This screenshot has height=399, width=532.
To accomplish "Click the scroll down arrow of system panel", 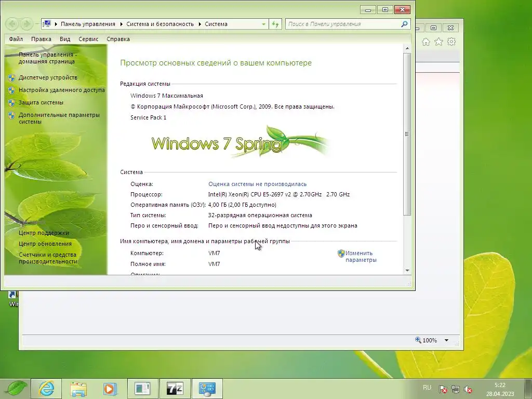I will pos(407,271).
